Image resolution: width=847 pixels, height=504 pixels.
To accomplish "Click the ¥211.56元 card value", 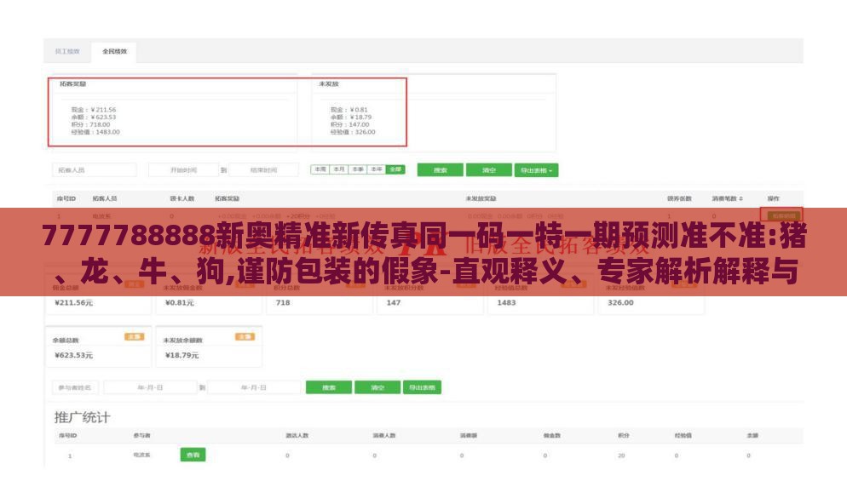I will 74,303.
